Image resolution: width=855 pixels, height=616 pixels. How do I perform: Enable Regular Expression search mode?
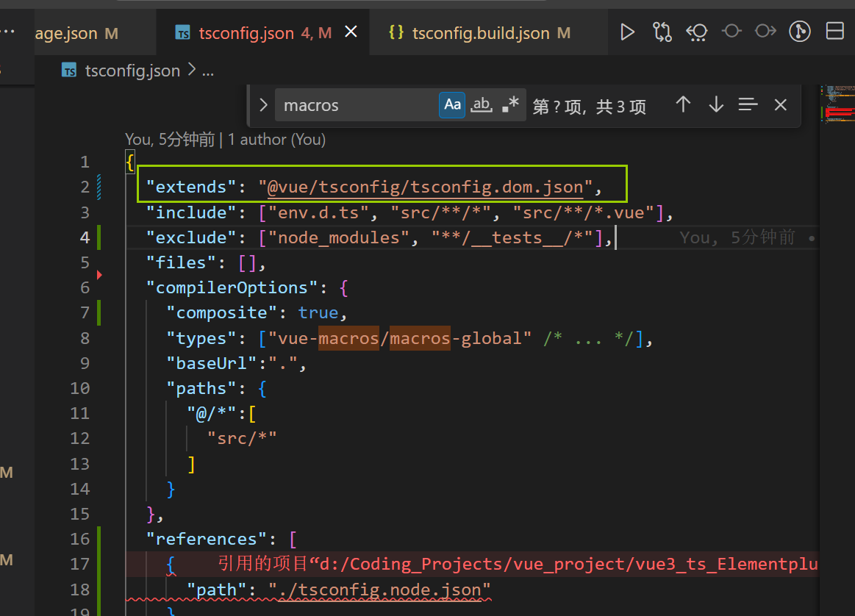tap(512, 104)
